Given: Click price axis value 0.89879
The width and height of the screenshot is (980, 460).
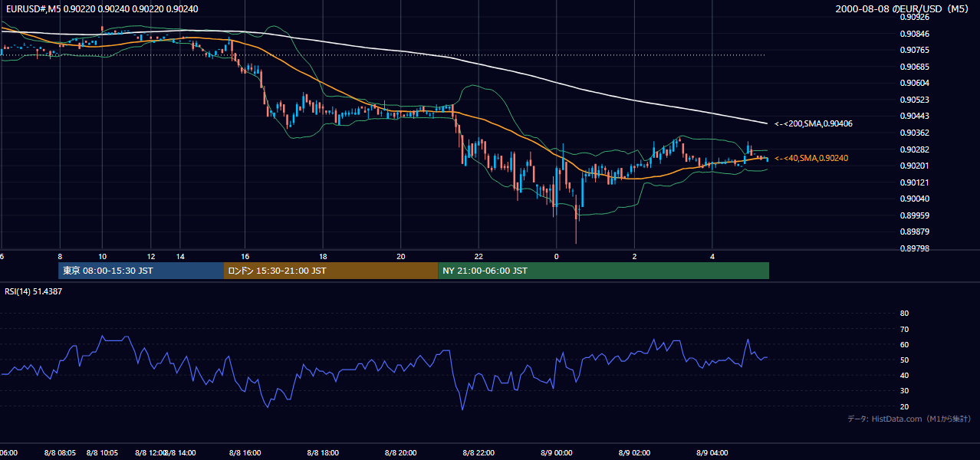Looking at the screenshot, I should point(915,232).
